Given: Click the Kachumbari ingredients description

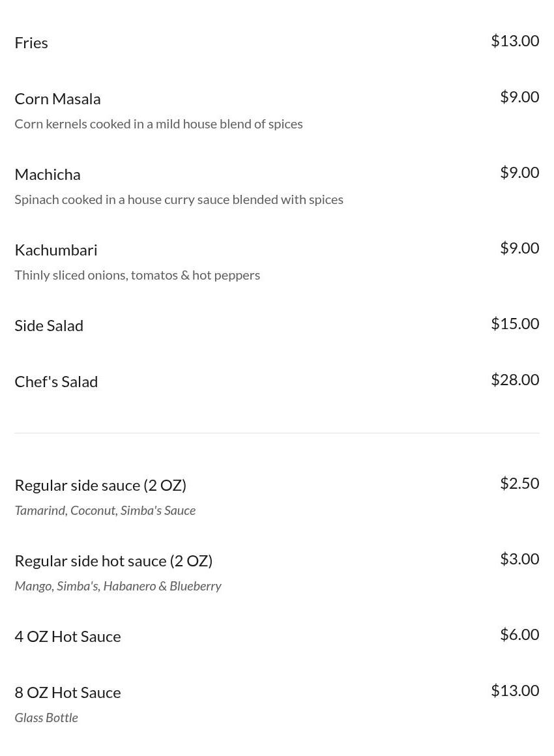Looking at the screenshot, I should click(137, 275).
